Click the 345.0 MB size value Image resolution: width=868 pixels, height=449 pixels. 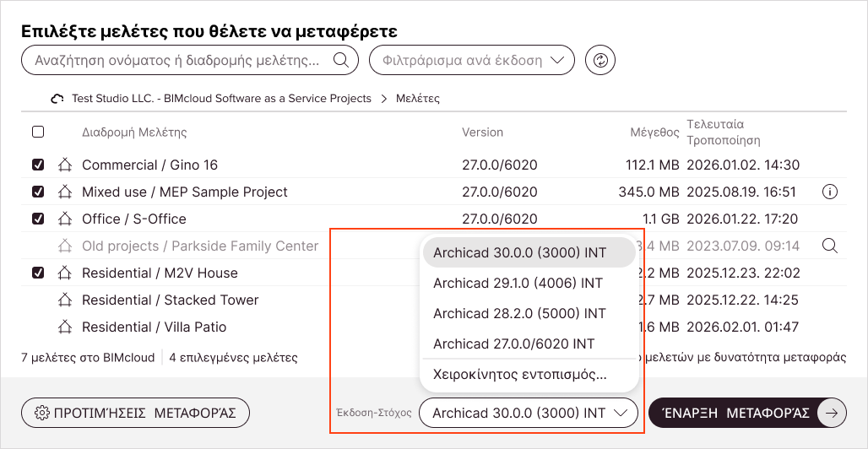tap(648, 192)
